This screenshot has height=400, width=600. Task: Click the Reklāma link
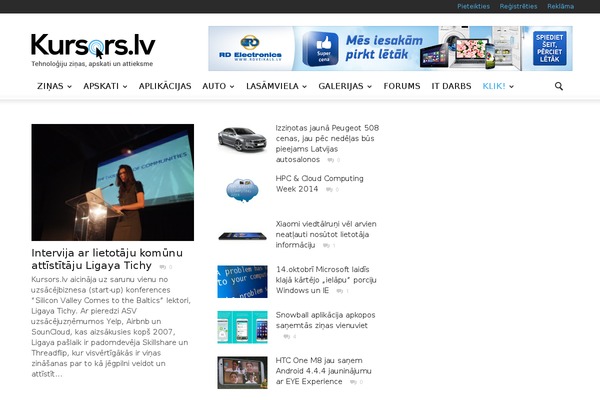560,6
